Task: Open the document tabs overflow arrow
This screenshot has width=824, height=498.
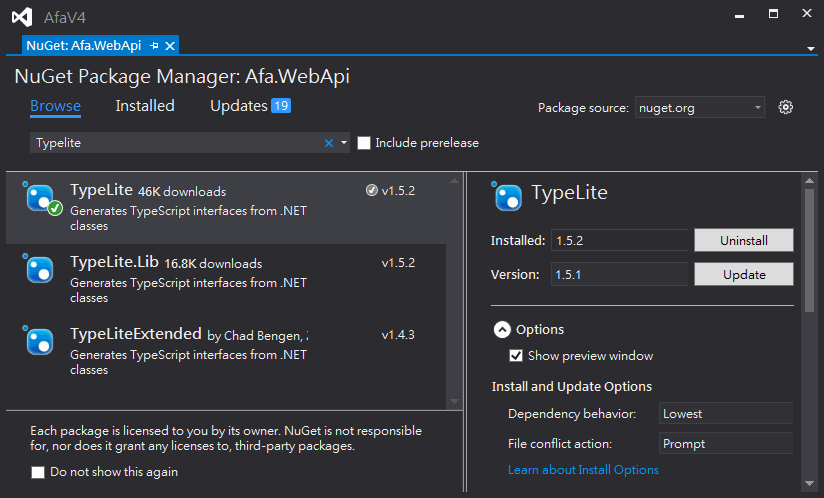Action: (811, 48)
